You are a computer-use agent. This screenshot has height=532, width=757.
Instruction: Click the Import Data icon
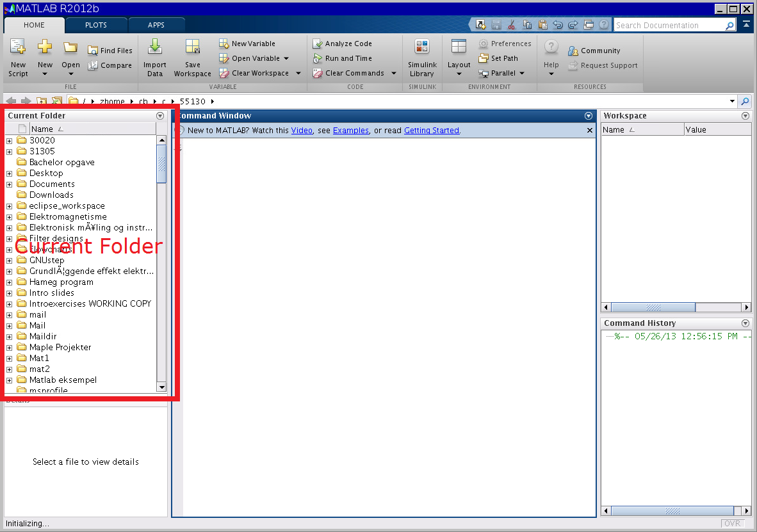click(x=154, y=46)
